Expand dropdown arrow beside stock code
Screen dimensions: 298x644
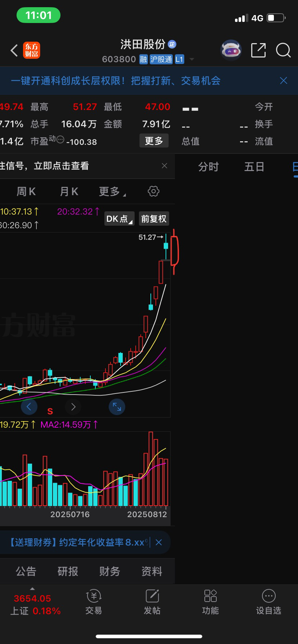(192, 59)
